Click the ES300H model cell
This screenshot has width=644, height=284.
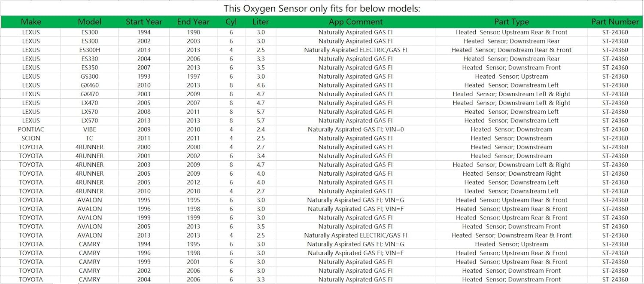coord(89,50)
